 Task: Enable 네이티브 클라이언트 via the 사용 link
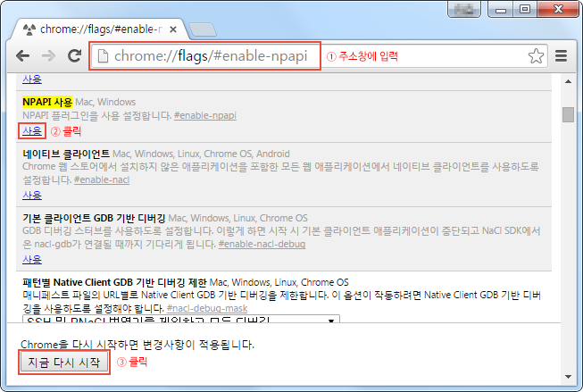point(32,195)
